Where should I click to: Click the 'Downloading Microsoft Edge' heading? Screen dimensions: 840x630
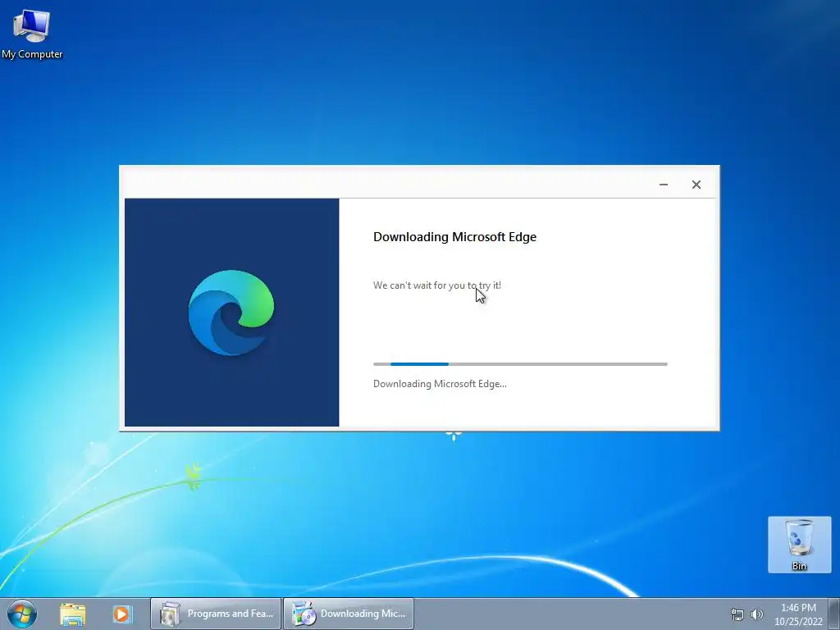point(454,237)
